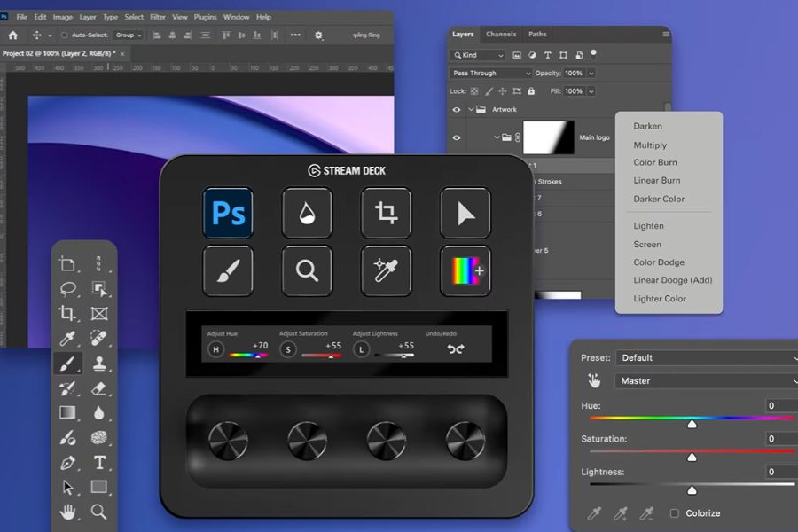The width and height of the screenshot is (798, 532).
Task: Open the Auto-Select Group dropdown
Action: (129, 35)
